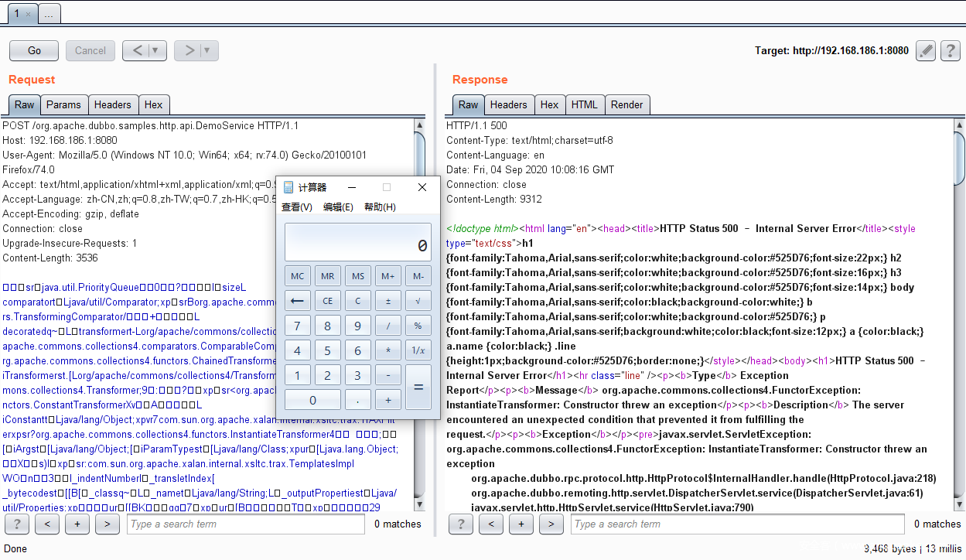The image size is (966, 560).
Task: Open the history forward dropdown arrow
Action: (207, 51)
